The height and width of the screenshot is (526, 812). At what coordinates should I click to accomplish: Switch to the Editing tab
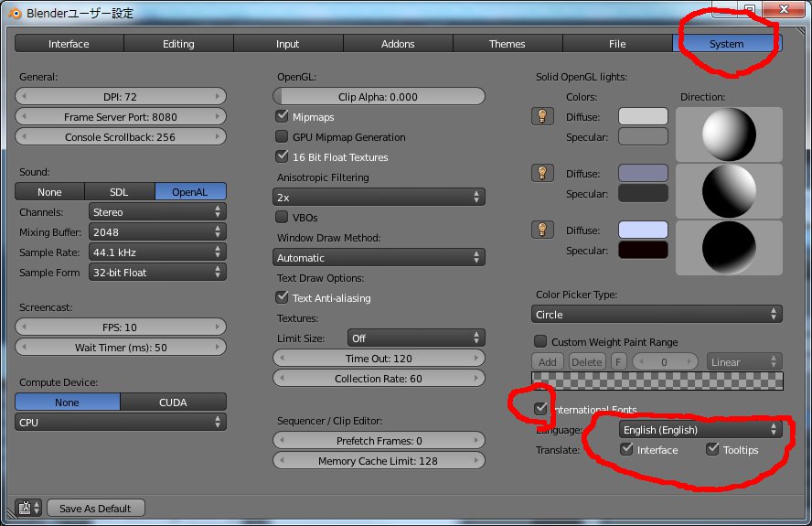coord(178,44)
